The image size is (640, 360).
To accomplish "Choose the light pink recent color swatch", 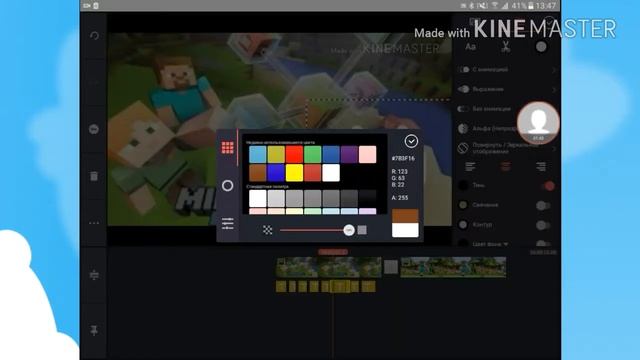I will 367,155.
